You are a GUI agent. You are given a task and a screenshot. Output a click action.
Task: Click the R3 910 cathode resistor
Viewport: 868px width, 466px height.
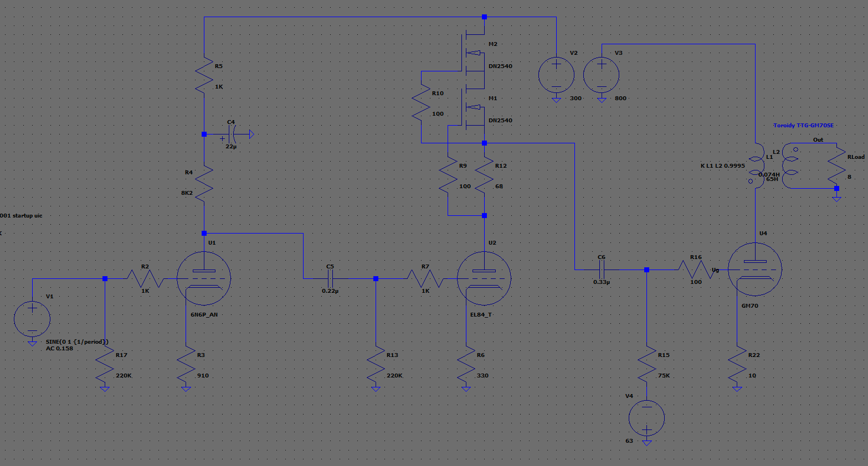point(186,364)
